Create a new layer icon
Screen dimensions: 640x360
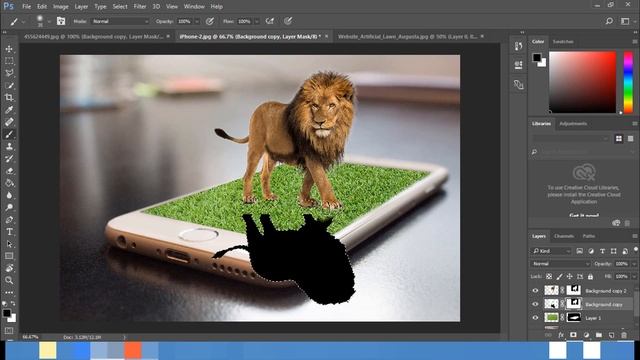tap(611, 335)
